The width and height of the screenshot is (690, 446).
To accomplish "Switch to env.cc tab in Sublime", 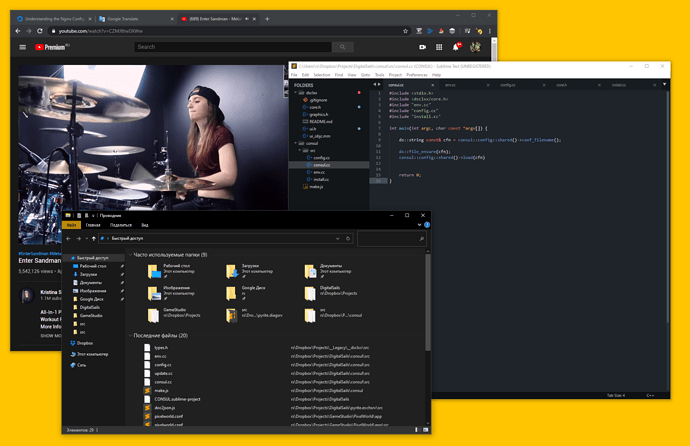I will point(464,85).
